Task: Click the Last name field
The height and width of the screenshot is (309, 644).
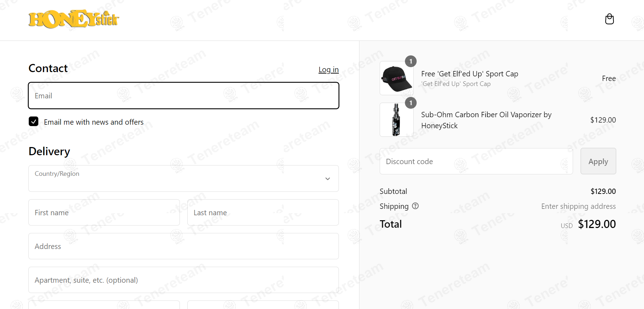Action: click(263, 212)
